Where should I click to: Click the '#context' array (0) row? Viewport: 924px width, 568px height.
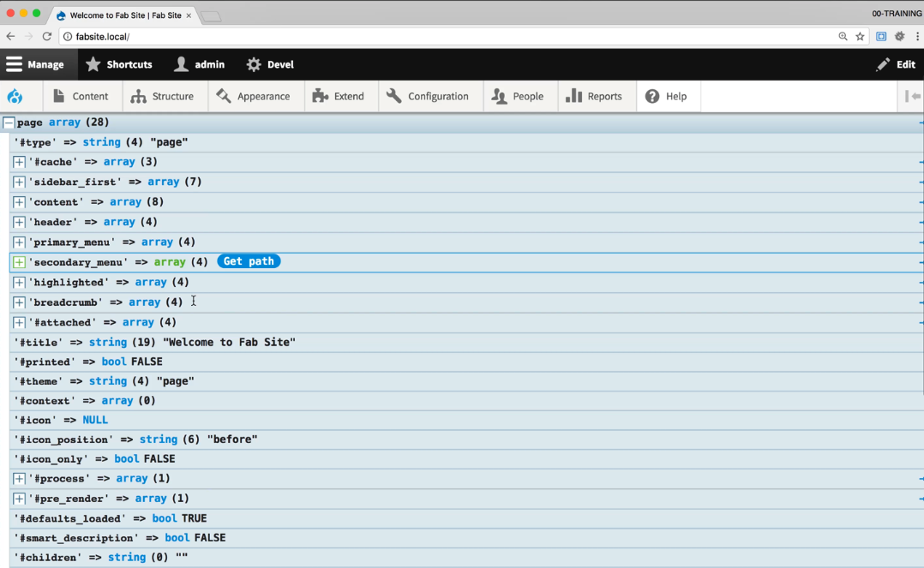pos(466,401)
